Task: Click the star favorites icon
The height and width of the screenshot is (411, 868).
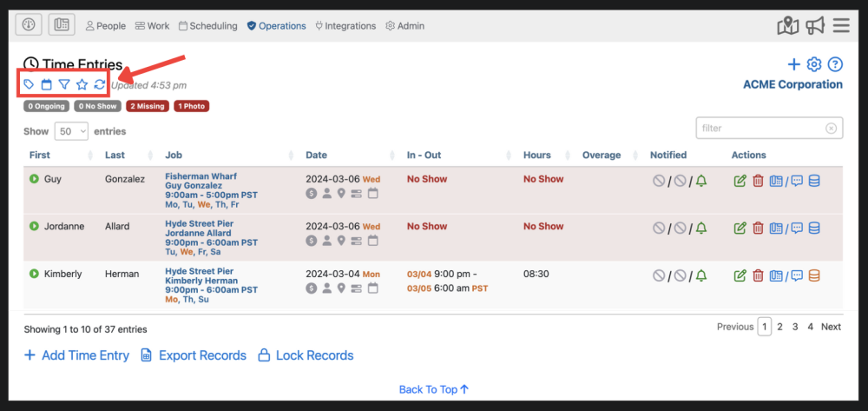Action: point(82,84)
